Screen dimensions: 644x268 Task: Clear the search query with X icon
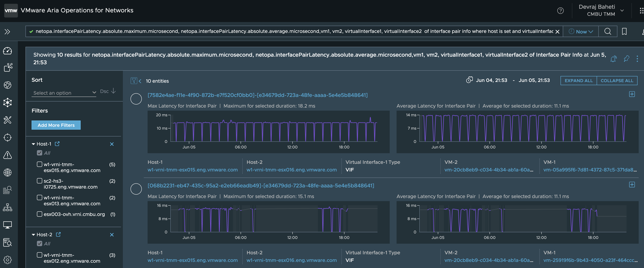(557, 32)
